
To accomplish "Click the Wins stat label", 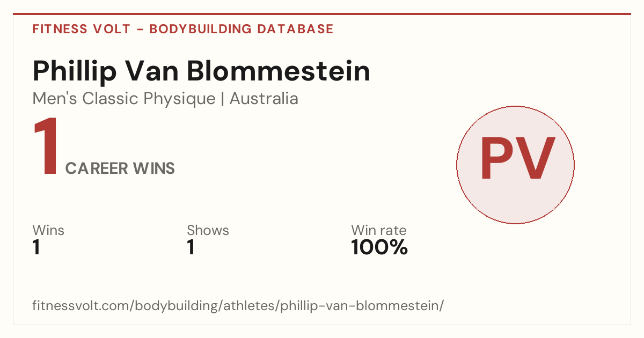I will [x=48, y=230].
